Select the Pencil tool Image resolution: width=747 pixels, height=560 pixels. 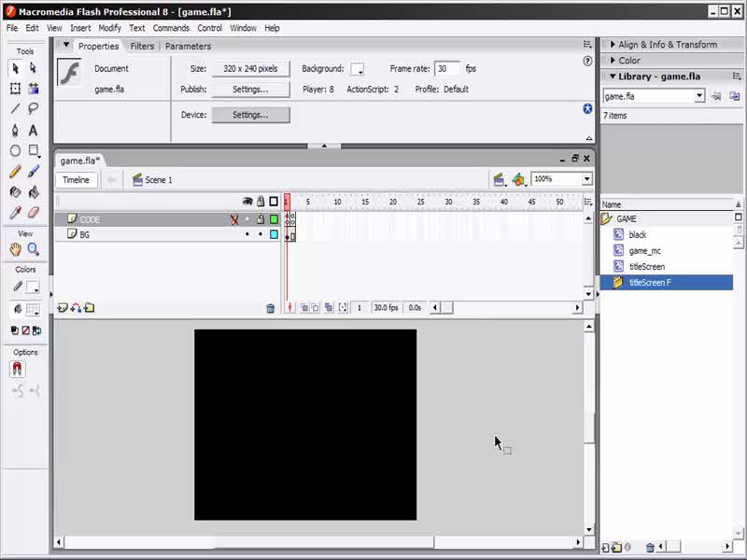[15, 172]
